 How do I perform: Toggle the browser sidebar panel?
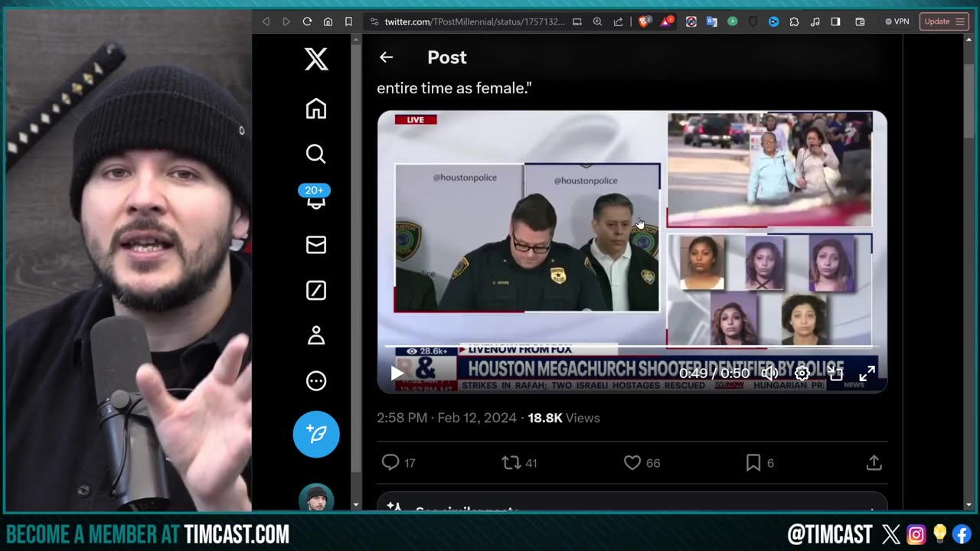[835, 21]
